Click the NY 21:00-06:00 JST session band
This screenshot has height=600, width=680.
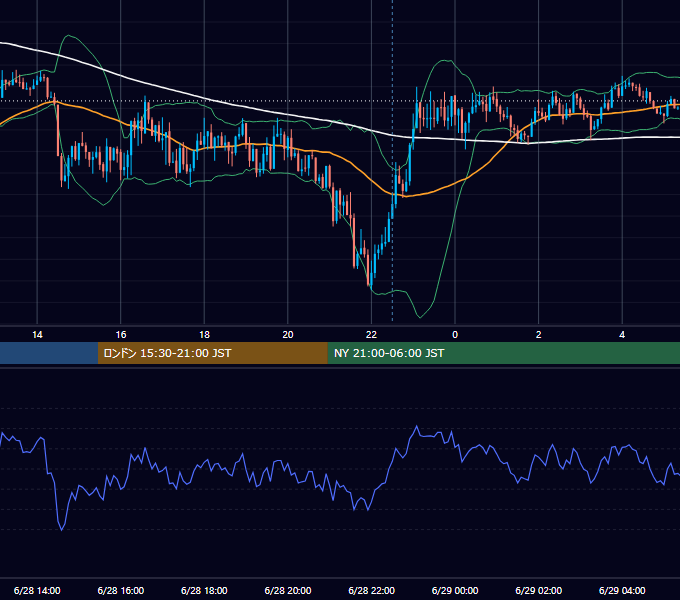[x=503, y=353]
